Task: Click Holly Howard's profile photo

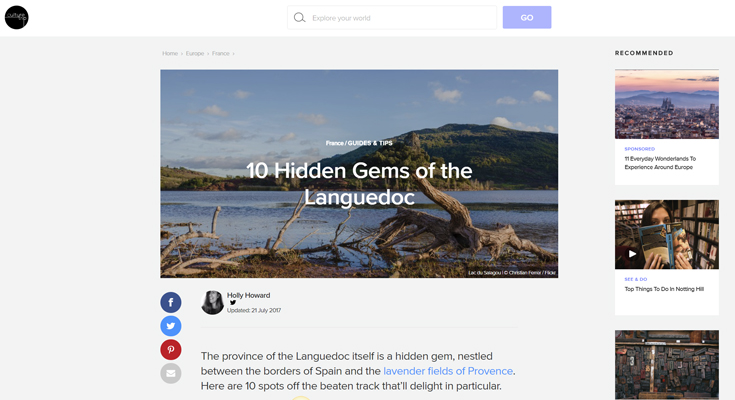Action: (x=212, y=302)
